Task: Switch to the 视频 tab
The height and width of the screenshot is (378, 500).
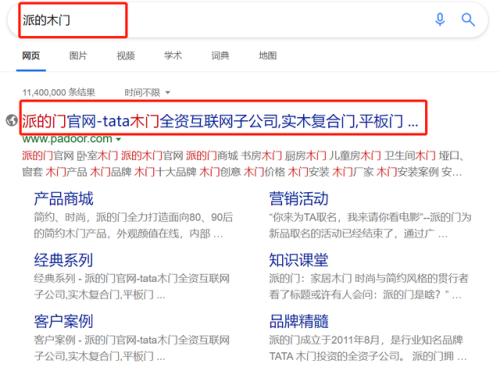Action: pyautogui.click(x=126, y=56)
